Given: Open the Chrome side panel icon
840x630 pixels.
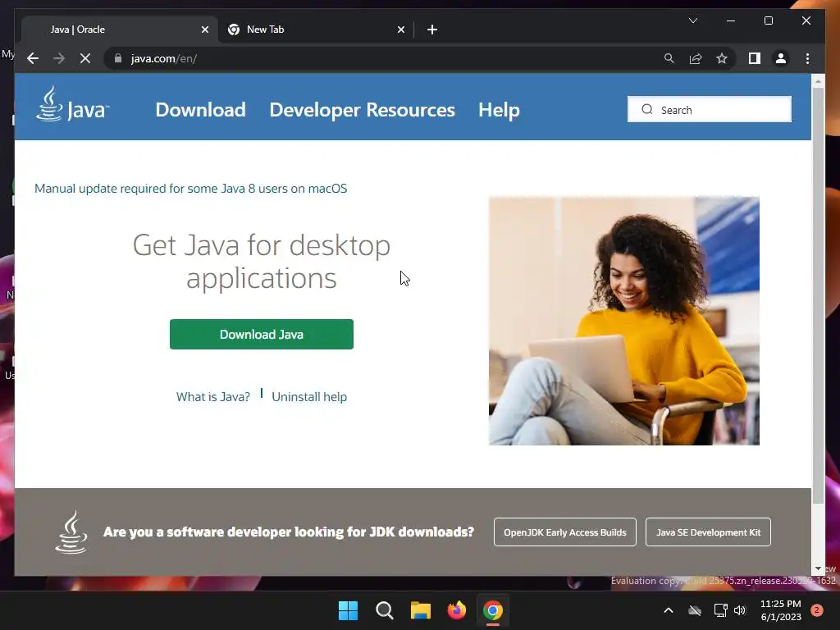Looking at the screenshot, I should 755,58.
